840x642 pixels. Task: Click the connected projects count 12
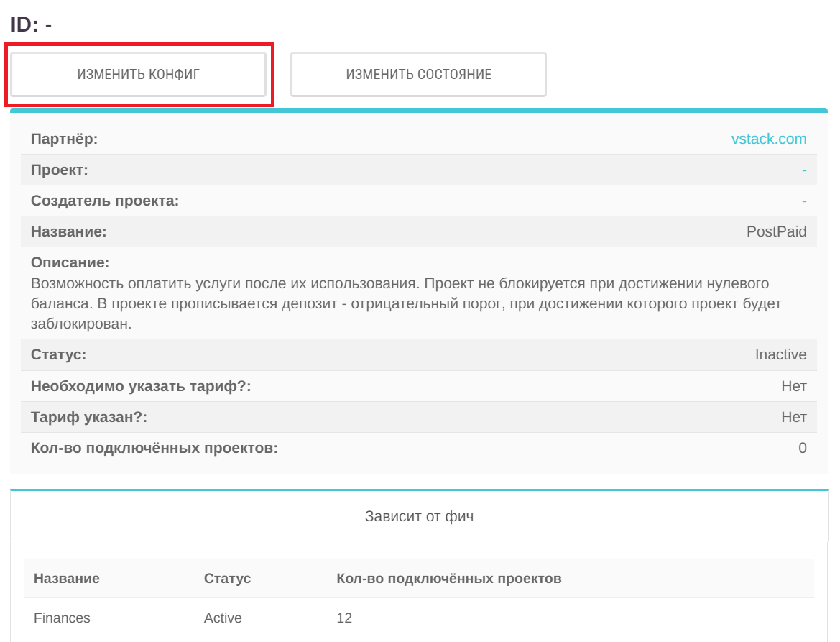[344, 618]
